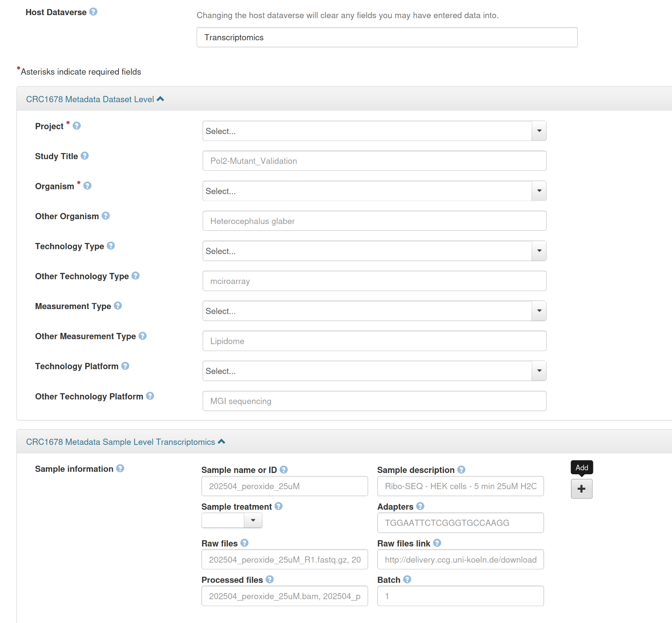The image size is (672, 623).
Task: Click the Sample information help icon
Action: 120,468
